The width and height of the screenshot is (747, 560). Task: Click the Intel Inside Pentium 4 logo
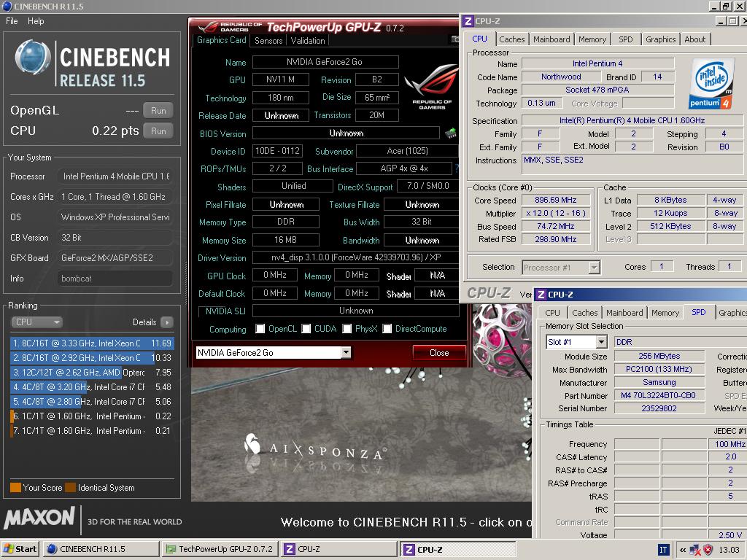point(711,85)
